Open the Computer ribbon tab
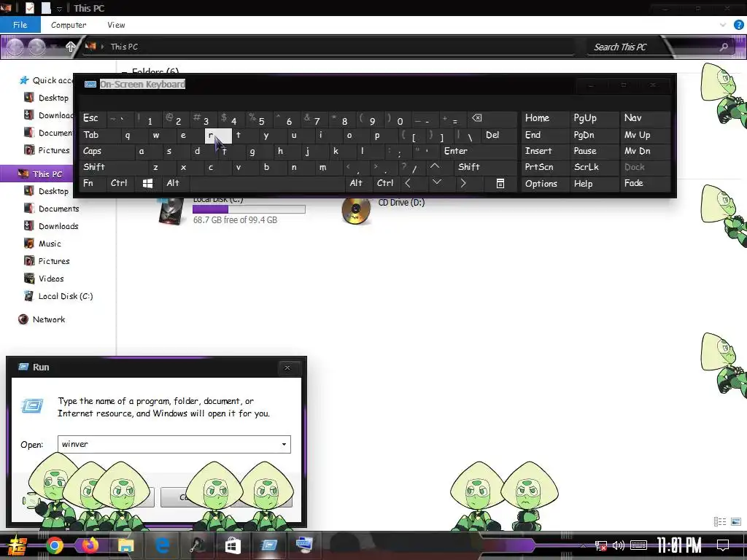The width and height of the screenshot is (747, 560). click(69, 25)
